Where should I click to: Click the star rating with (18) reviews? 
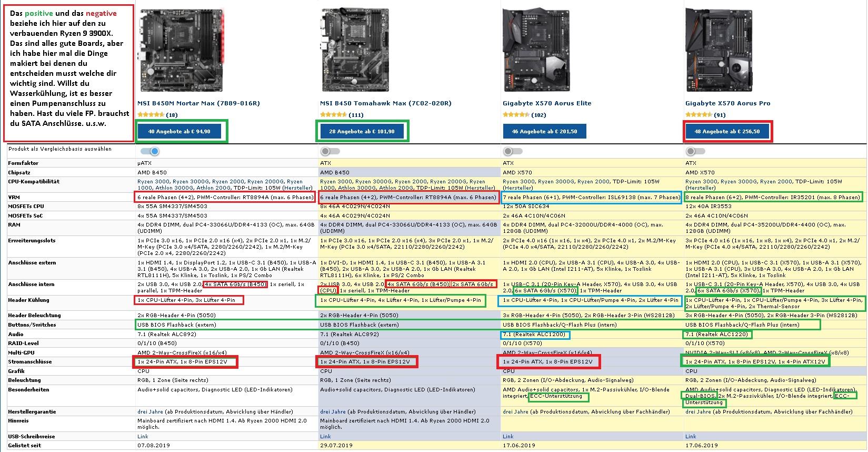click(157, 115)
